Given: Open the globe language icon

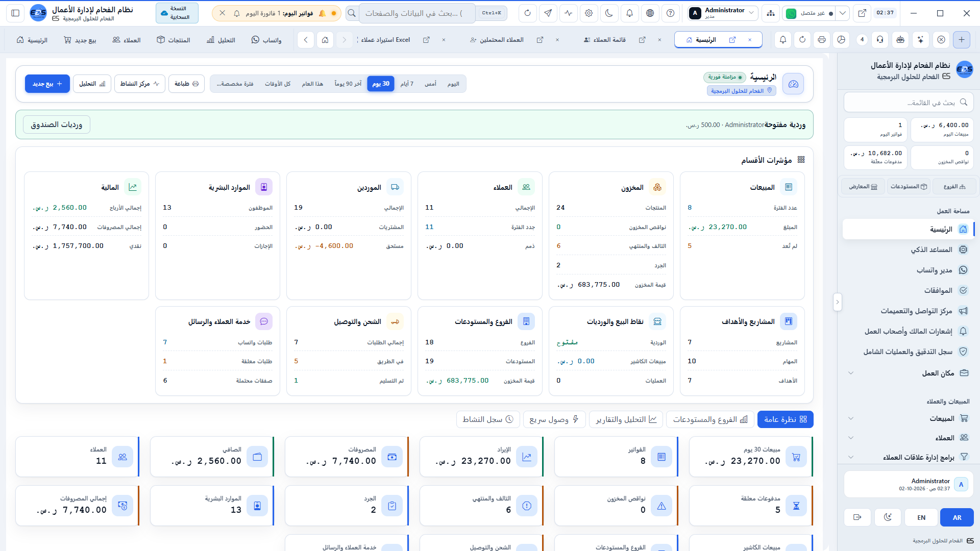Looking at the screenshot, I should click(650, 13).
